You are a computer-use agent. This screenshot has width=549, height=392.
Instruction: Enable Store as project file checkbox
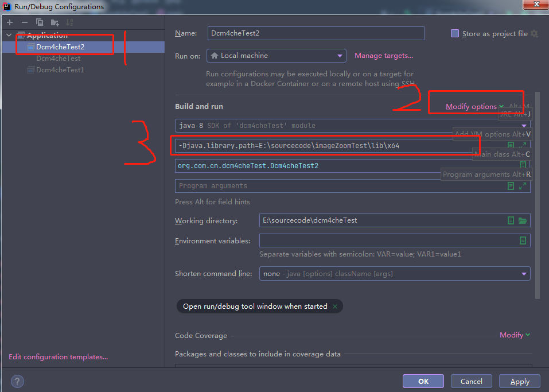[x=455, y=34]
